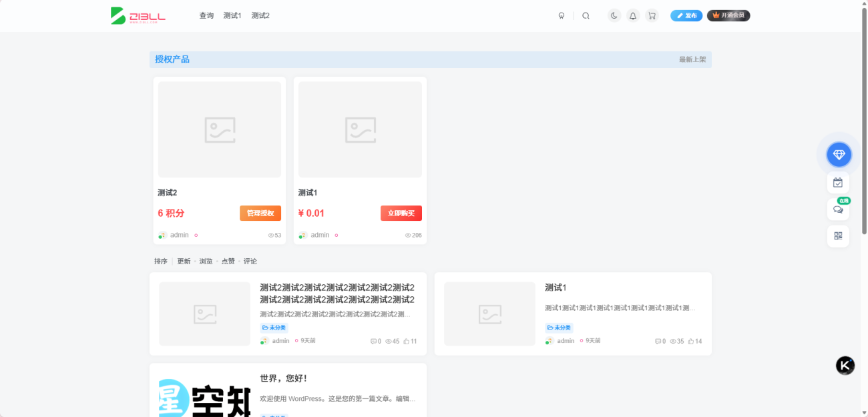The height and width of the screenshot is (417, 868).
Task: Open the 世界，您好！ post thumbnail
Action: tap(204, 397)
